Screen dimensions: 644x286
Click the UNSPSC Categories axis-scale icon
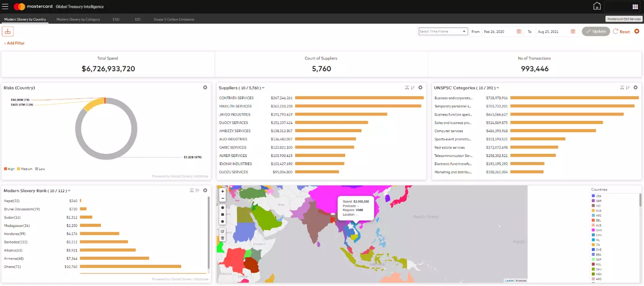pos(622,88)
